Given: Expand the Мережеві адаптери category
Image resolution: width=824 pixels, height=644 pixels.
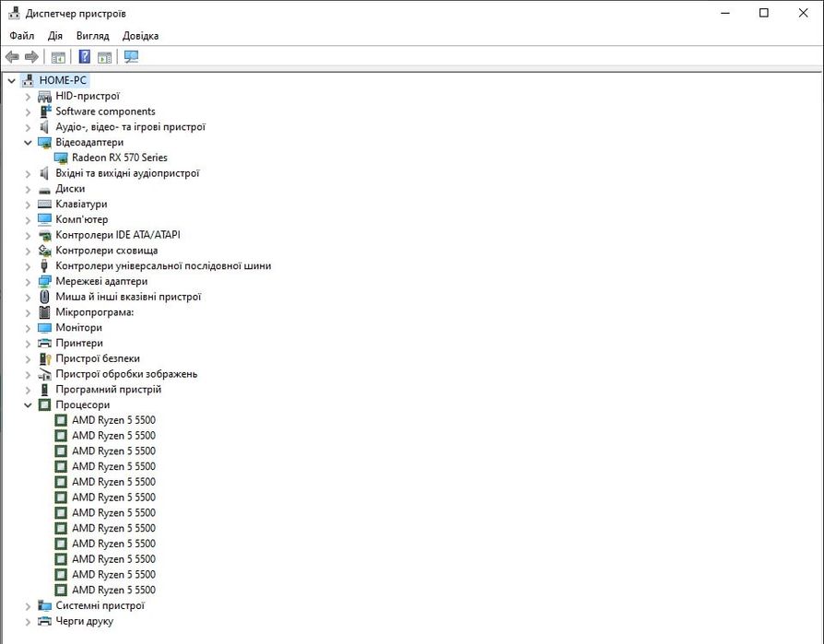Looking at the screenshot, I should tap(28, 282).
